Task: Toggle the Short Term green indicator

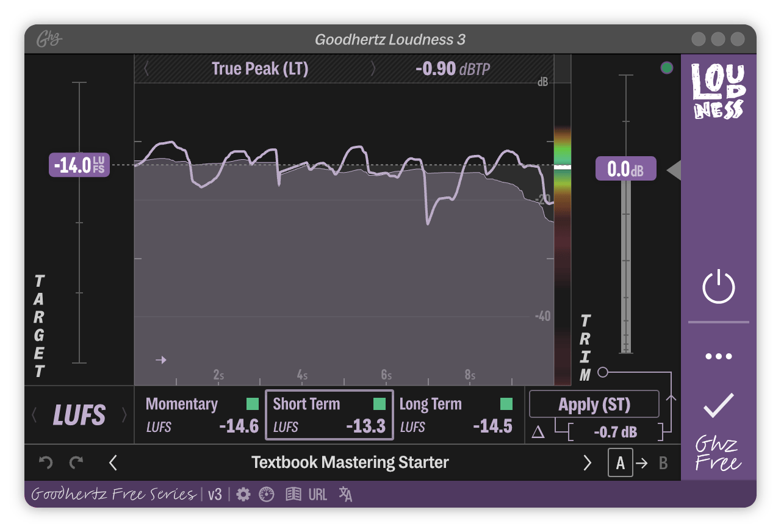Action: 380,404
